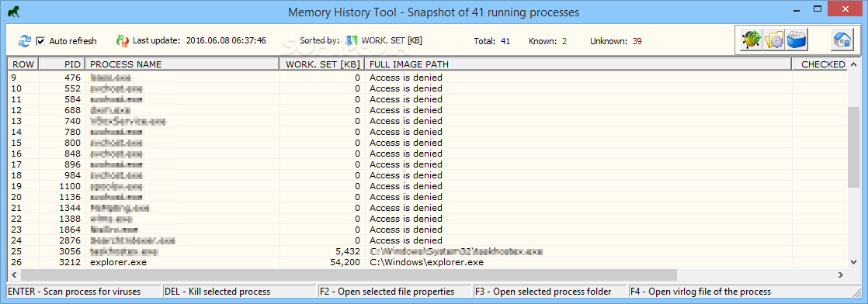The width and height of the screenshot is (868, 304).
Task: Click the blue house home icon
Action: (842, 40)
